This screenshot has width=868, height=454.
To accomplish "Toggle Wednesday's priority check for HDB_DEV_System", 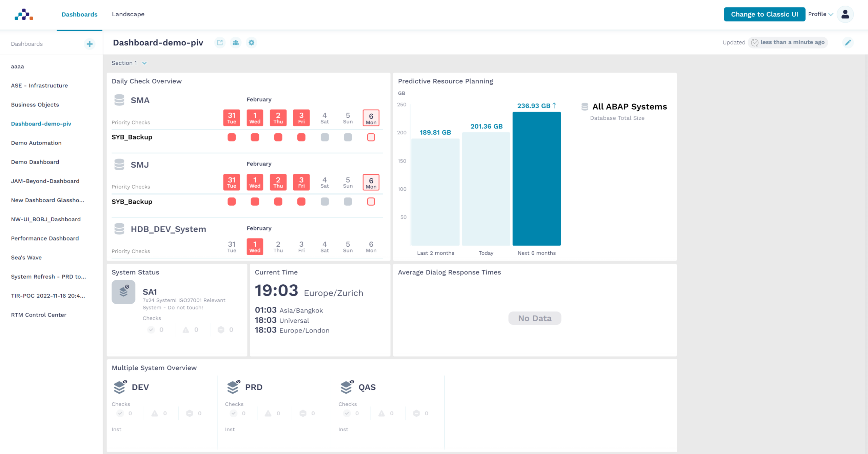I will point(255,246).
